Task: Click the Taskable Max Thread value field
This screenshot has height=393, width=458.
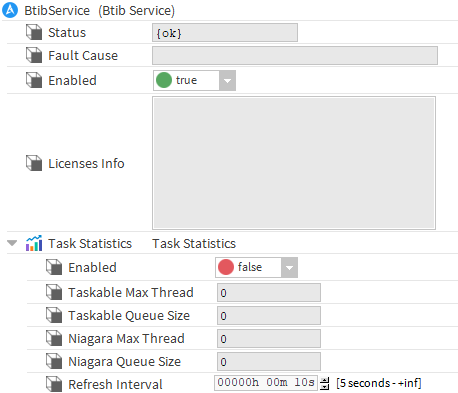Action: [269, 293]
